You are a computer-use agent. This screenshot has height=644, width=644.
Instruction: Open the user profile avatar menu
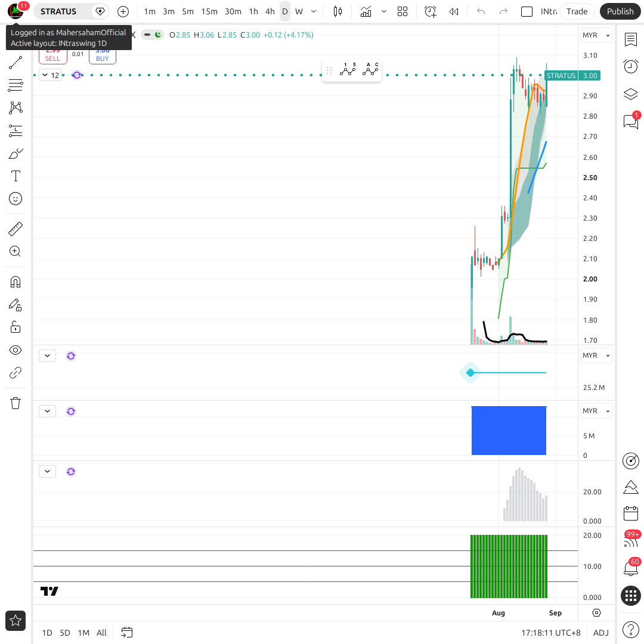click(16, 11)
